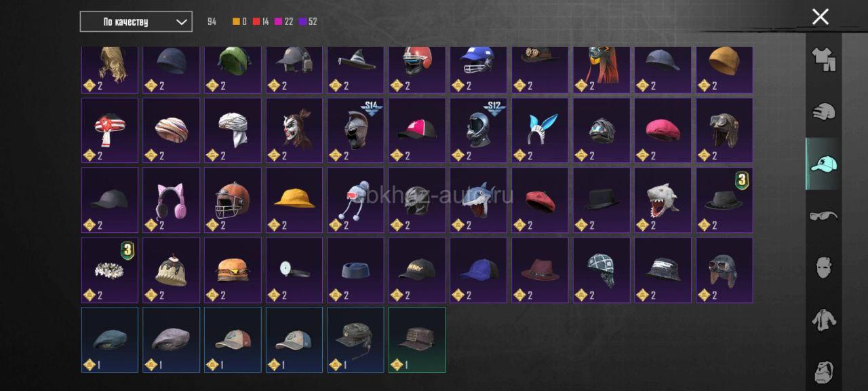Select the helmet category icon
This screenshot has width=868, height=391.
point(824,112)
